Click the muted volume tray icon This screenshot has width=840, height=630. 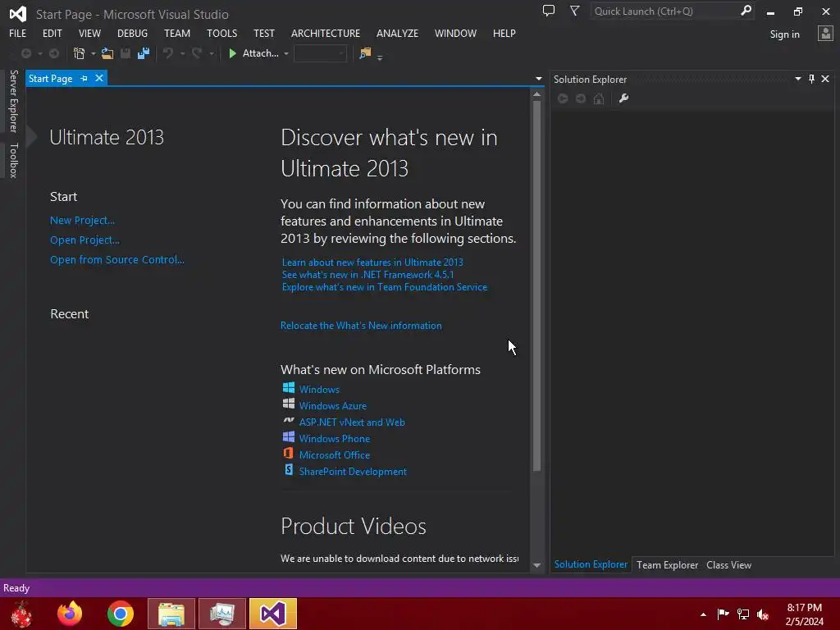(763, 614)
